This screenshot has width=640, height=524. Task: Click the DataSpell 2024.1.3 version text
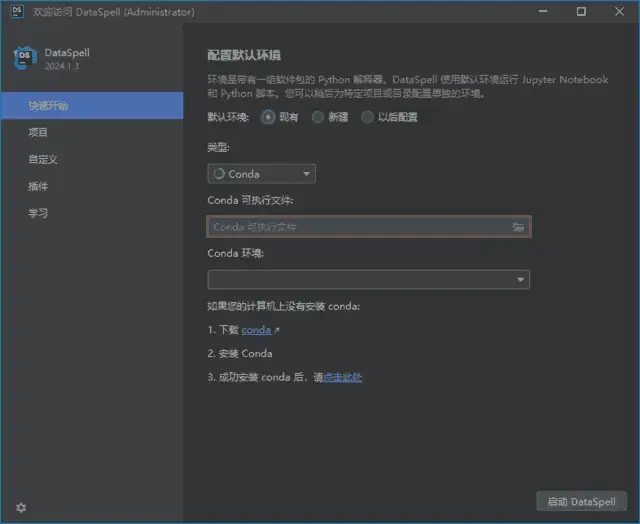[62, 66]
